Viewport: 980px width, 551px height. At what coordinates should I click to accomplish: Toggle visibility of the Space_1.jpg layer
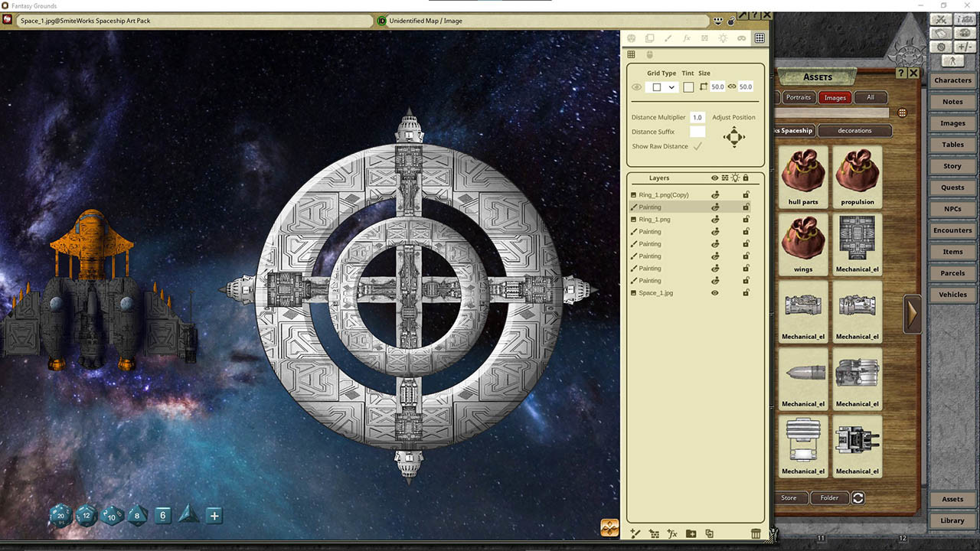pos(714,292)
